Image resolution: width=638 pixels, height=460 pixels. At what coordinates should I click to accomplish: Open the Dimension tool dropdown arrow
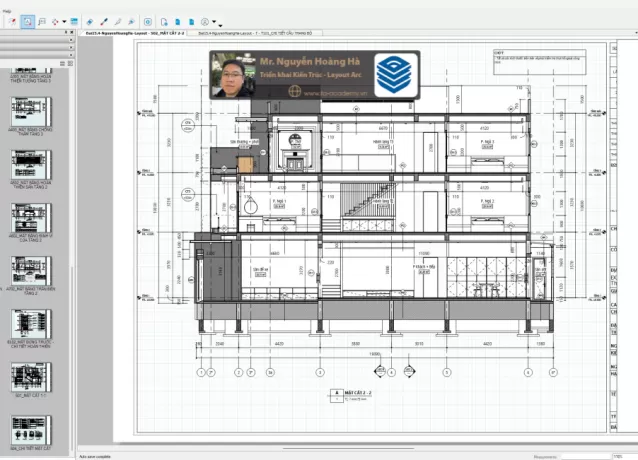(x=64, y=22)
